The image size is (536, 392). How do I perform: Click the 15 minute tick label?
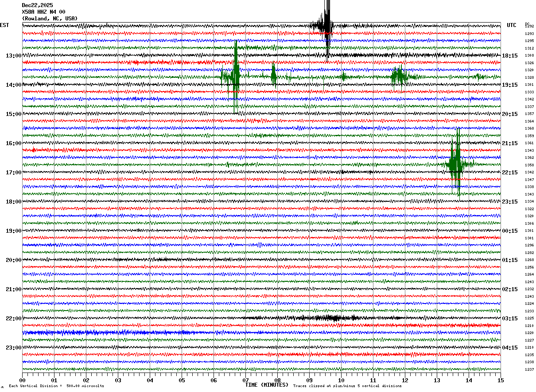pyautogui.click(x=501, y=380)
